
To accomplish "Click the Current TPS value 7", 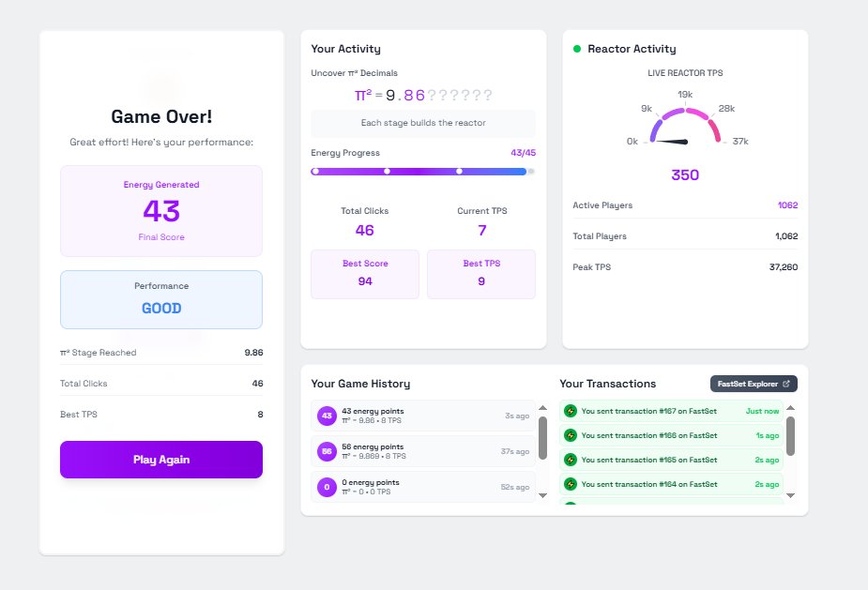I will click(482, 230).
